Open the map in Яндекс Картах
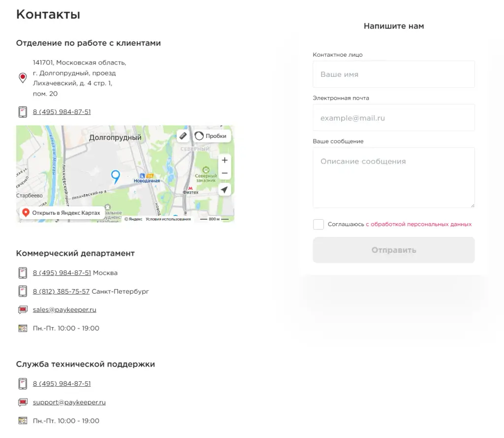The height and width of the screenshot is (438, 504). coord(62,213)
